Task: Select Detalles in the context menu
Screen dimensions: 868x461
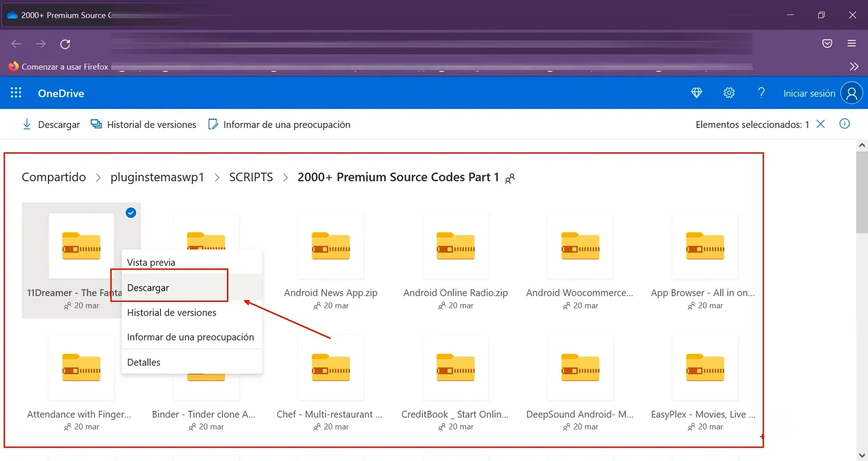Action: (x=192, y=362)
